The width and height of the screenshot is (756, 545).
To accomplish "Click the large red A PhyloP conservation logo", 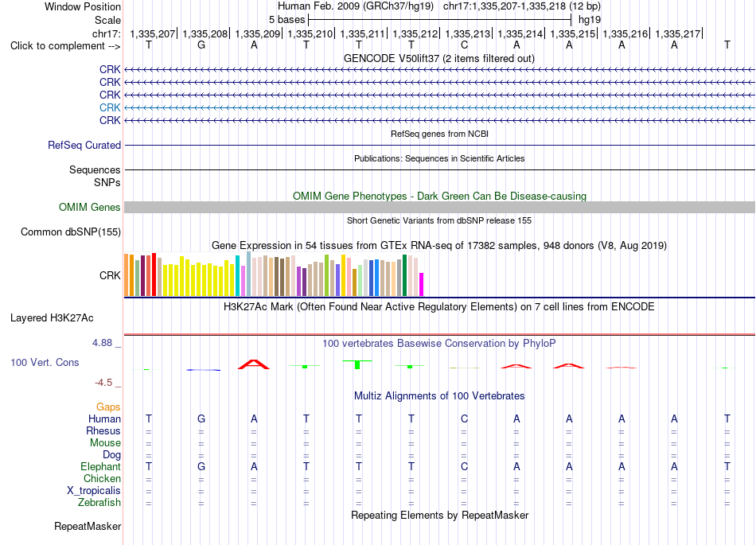I will (254, 364).
